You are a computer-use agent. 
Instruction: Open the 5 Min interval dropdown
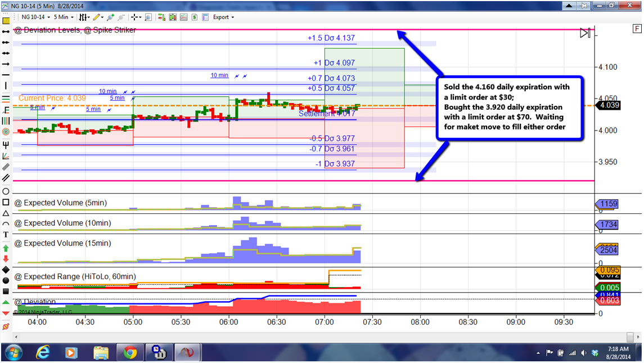pos(64,17)
